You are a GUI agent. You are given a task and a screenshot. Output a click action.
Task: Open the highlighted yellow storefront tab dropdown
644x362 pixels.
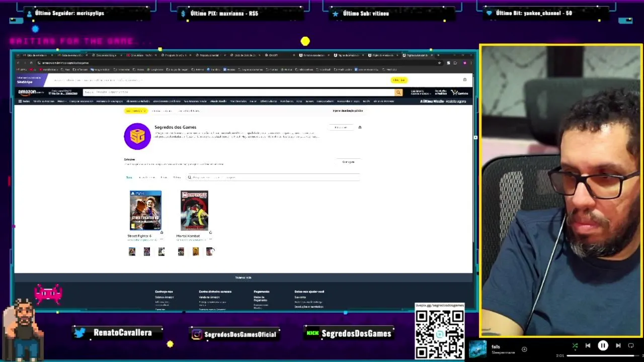tap(135, 111)
